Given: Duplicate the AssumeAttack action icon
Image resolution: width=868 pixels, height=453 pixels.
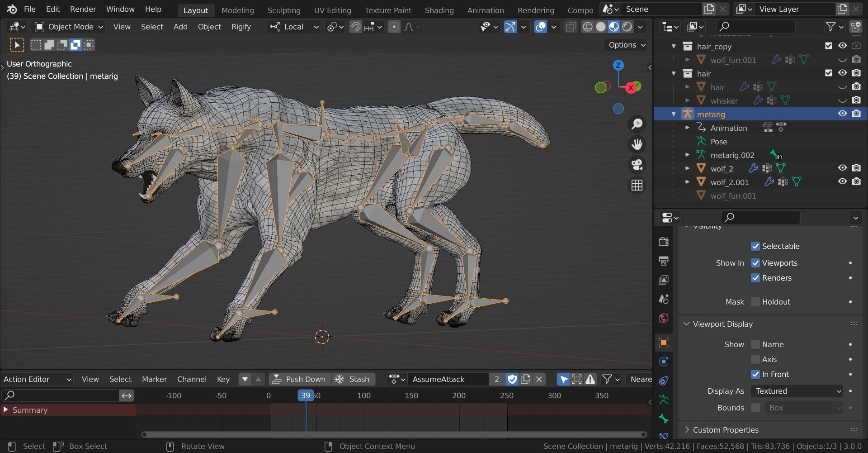Looking at the screenshot, I should [525, 379].
